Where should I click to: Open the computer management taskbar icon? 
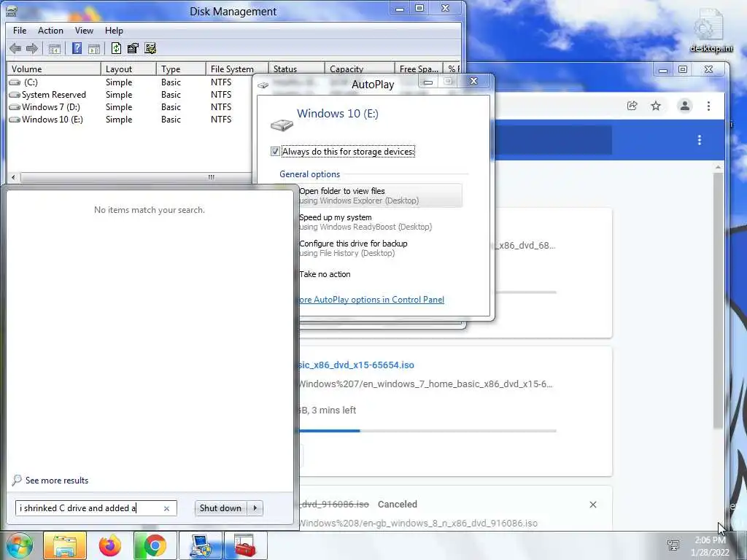[201, 545]
